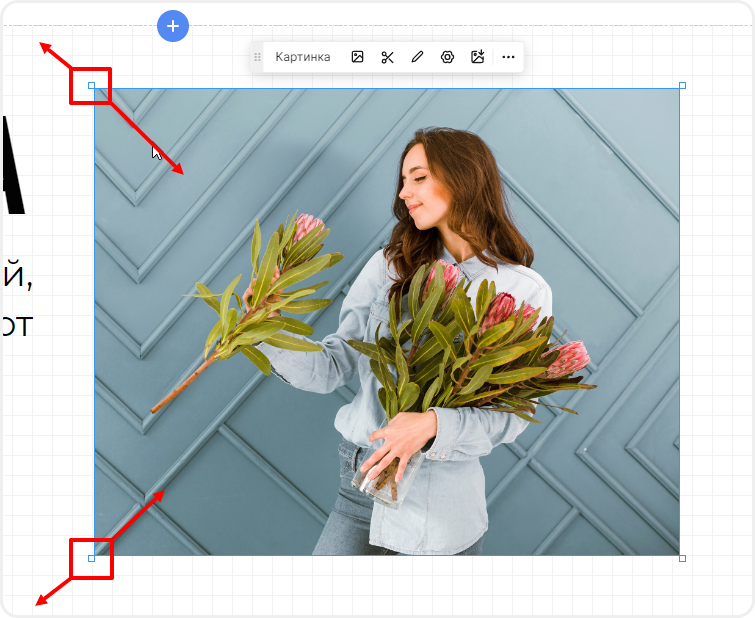Viewport: 755px width, 618px height.
Task: Open image settings gear icon
Action: tap(447, 57)
